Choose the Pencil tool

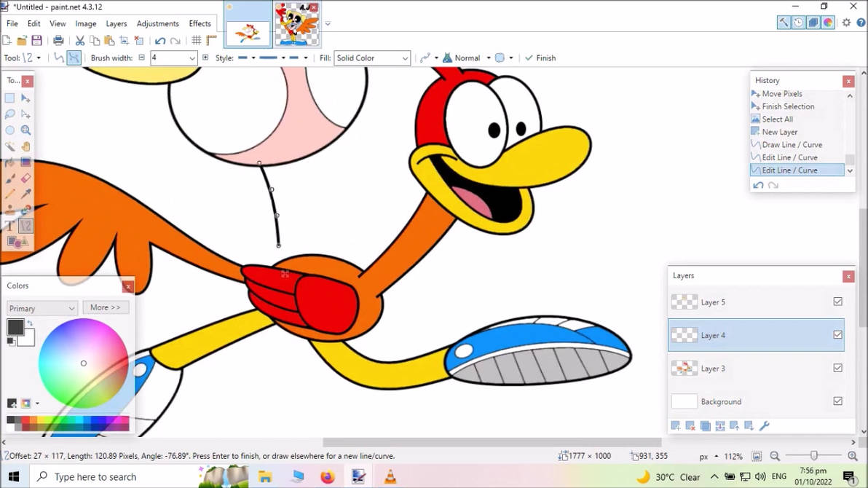coord(10,194)
